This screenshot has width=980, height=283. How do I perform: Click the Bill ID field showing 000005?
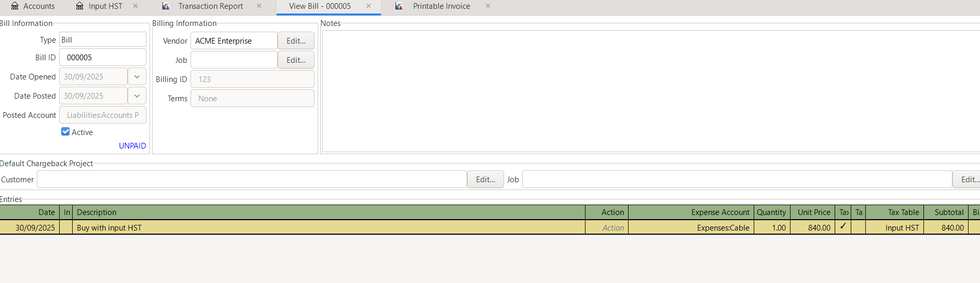pos(103,58)
